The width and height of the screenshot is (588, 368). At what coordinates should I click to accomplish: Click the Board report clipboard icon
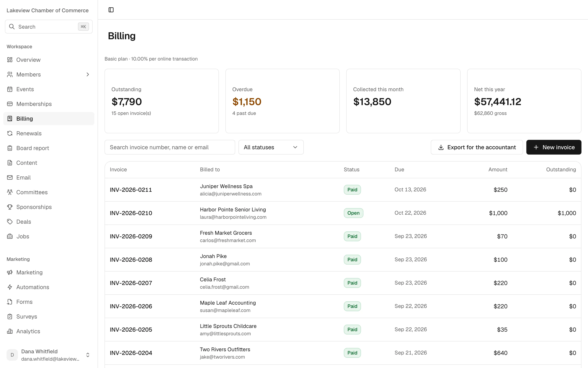tap(10, 148)
